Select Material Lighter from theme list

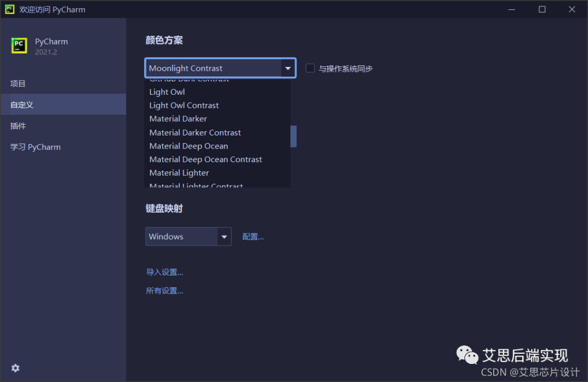(x=179, y=173)
